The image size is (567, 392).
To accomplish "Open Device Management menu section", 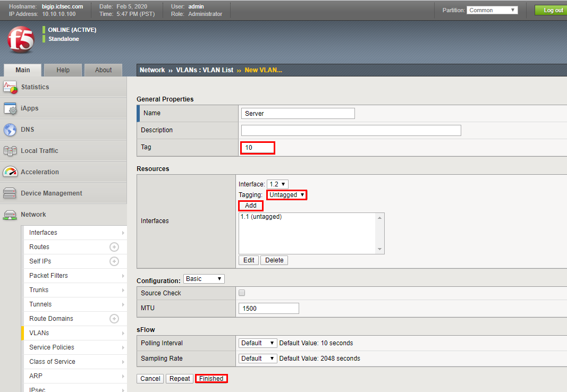I will (x=63, y=193).
